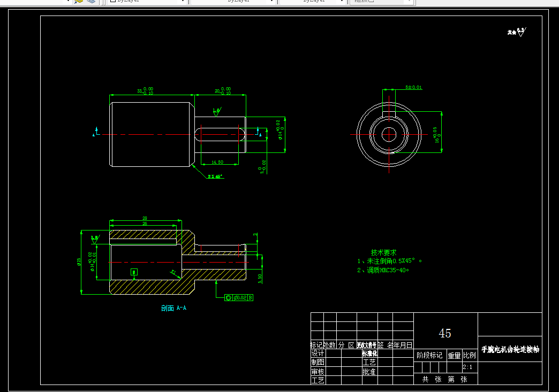Click the ø14 shaft diameter dimension in top view
Screen dimensions: 559x392
[x=280, y=130]
